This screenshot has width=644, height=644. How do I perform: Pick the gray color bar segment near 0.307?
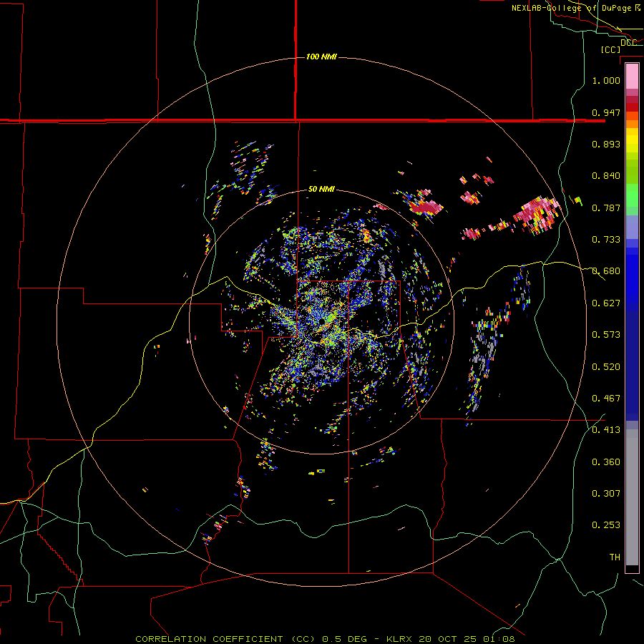click(632, 497)
